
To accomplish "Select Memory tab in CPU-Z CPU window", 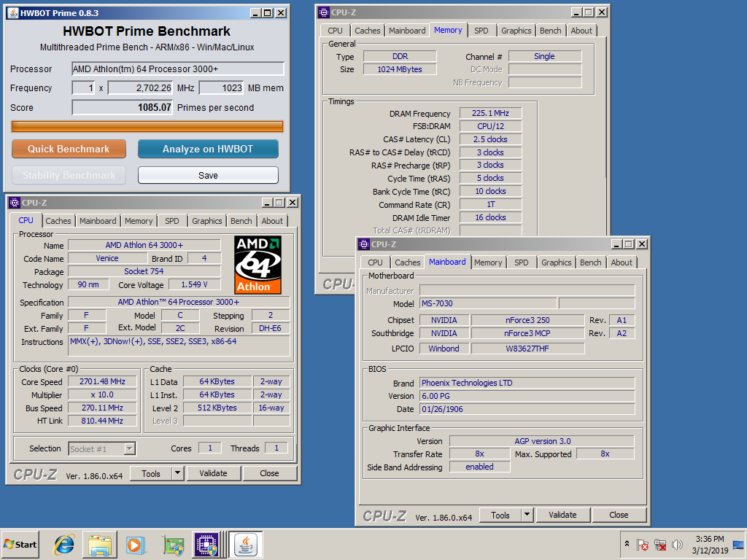I will point(139,221).
